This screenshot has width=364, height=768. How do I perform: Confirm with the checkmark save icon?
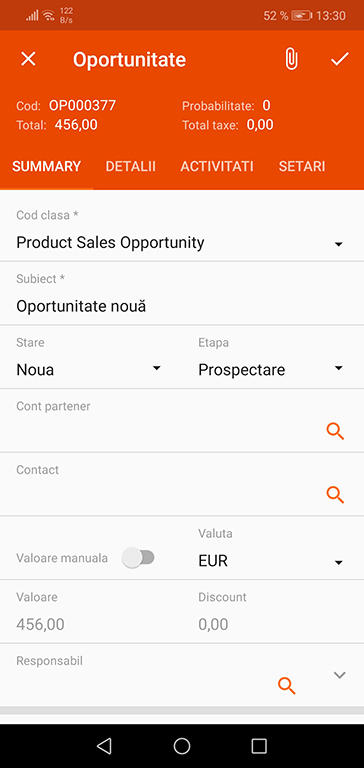click(x=340, y=59)
